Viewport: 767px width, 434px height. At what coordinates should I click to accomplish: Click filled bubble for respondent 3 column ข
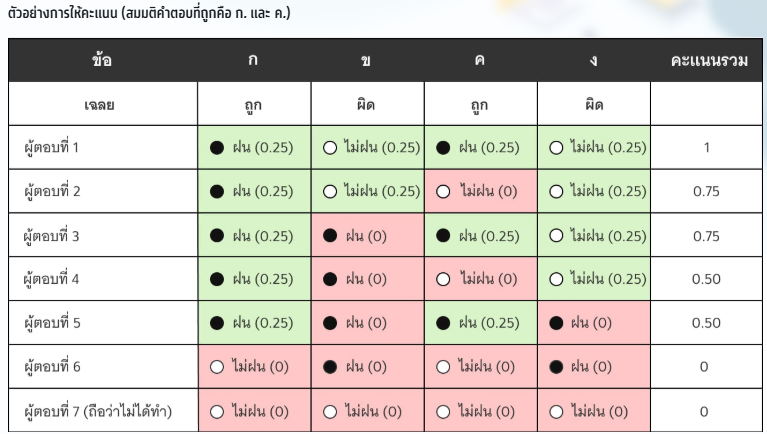pyautogui.click(x=329, y=236)
